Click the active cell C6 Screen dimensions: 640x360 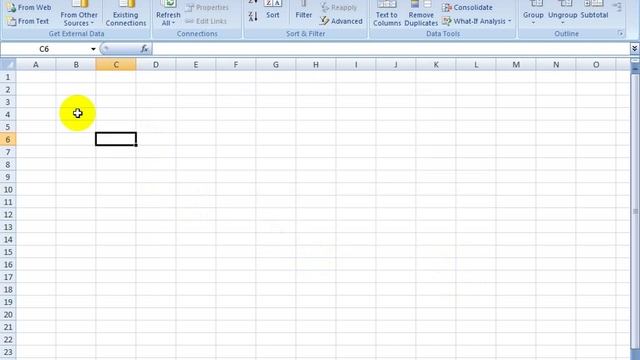click(x=116, y=139)
